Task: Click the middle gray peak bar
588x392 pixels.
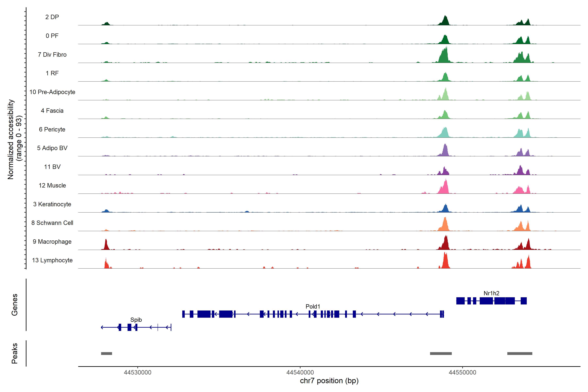Action: (x=441, y=353)
